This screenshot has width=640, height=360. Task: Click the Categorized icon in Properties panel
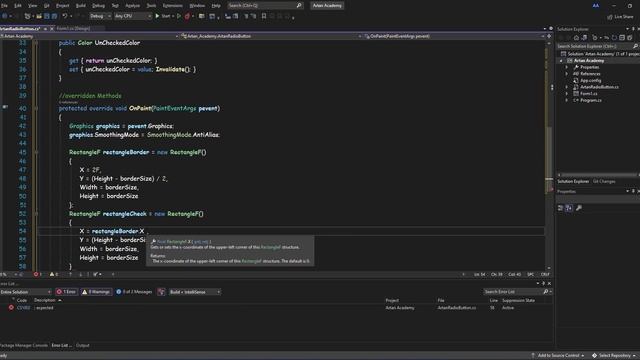click(560, 208)
